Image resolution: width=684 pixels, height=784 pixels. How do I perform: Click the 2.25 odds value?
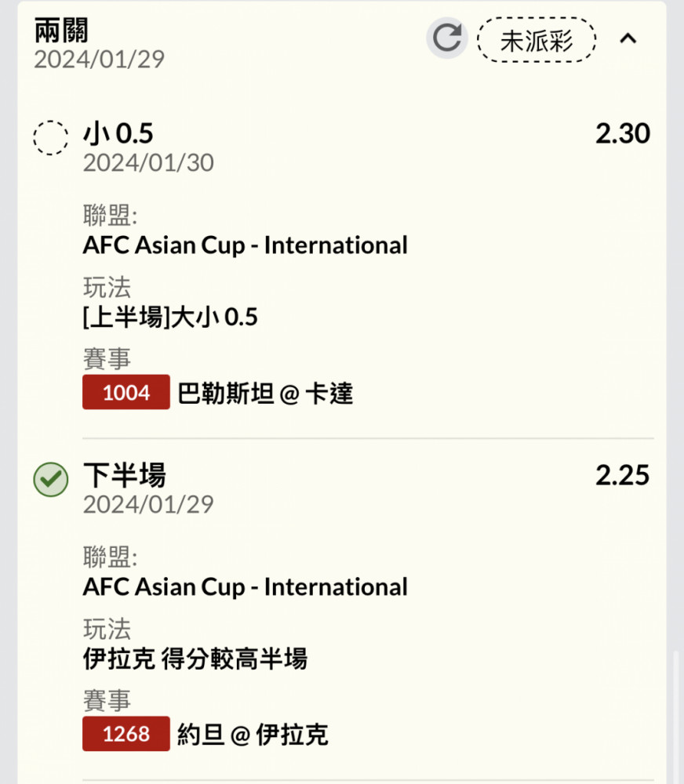[623, 475]
